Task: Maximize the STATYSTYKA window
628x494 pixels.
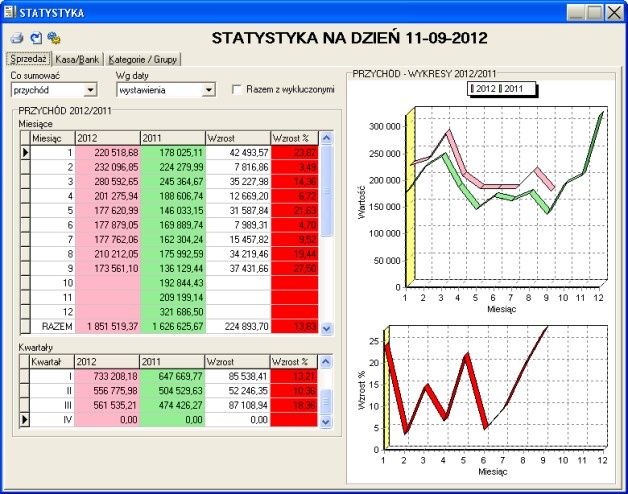Action: coord(596,12)
